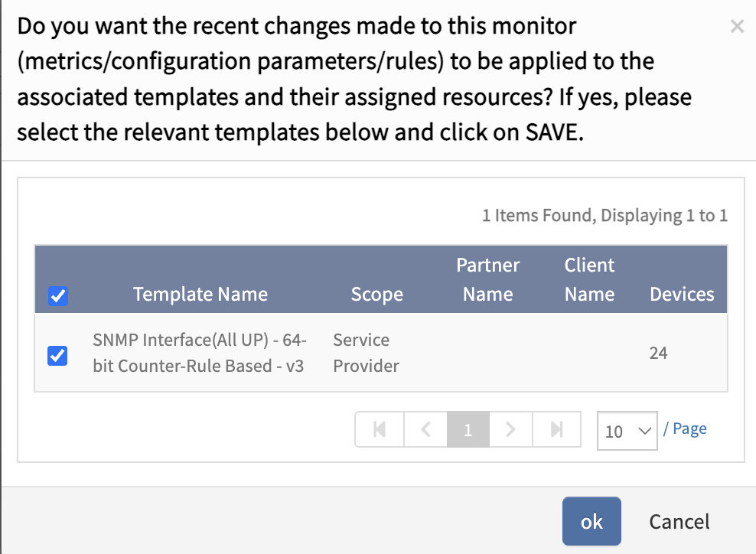756x554 pixels.
Task: Uncheck the SNMP Interface template checkbox
Action: coord(57,355)
